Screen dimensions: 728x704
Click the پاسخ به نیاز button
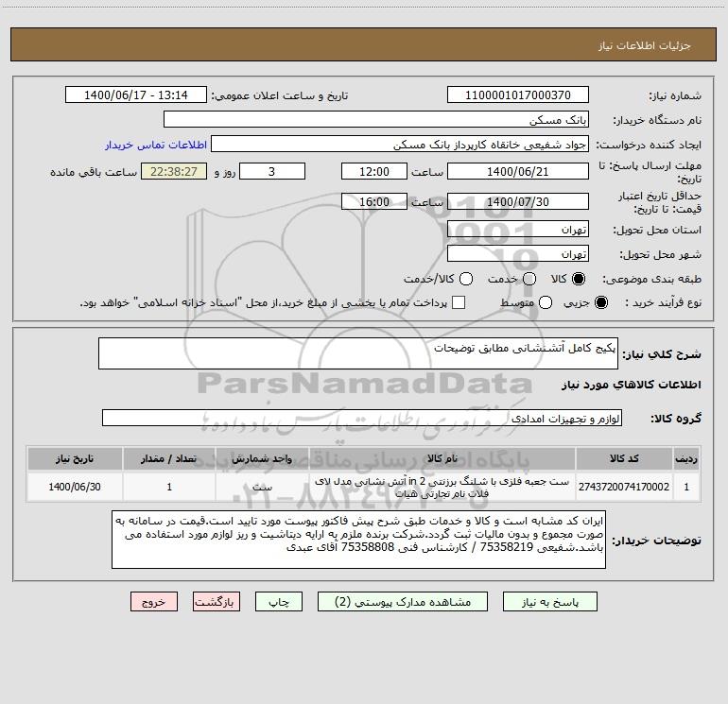pos(550,602)
